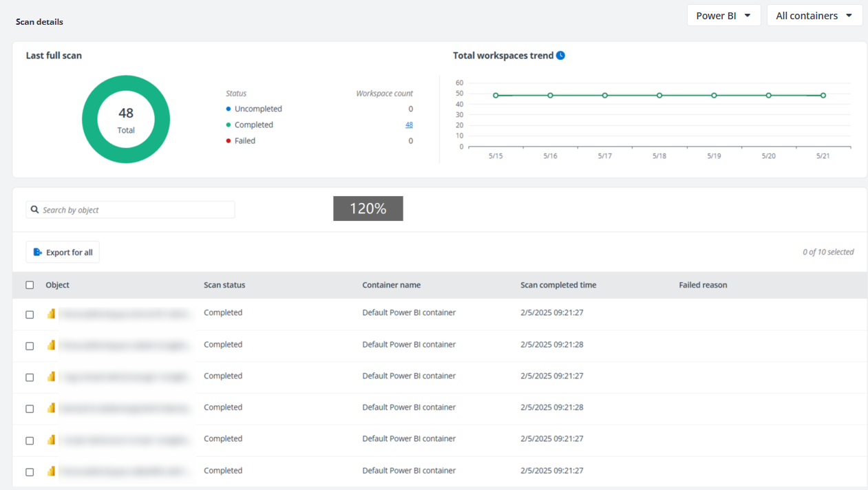The image size is (868, 490).
Task: Click the 5/18 date label on the chart axis
Action: click(x=659, y=156)
